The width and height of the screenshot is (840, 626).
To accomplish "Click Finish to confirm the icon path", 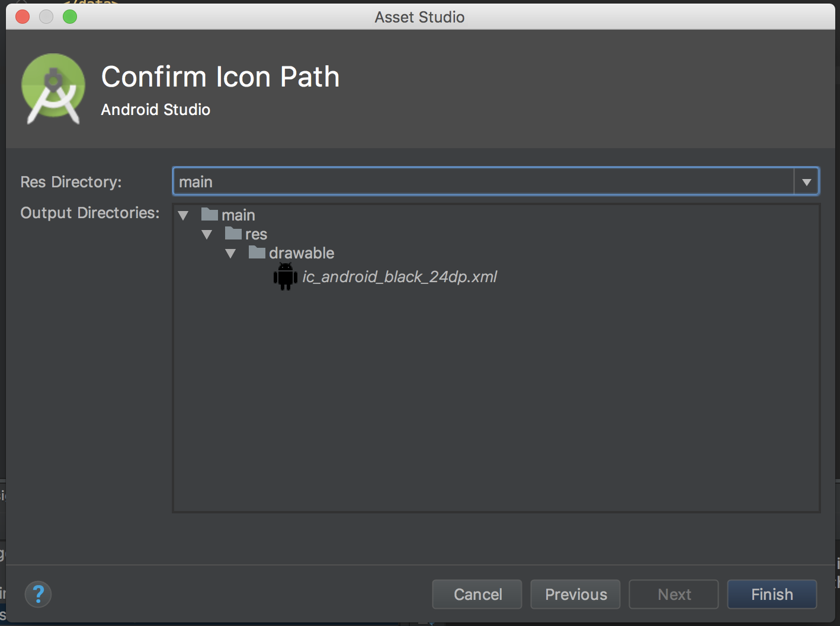I will (771, 594).
